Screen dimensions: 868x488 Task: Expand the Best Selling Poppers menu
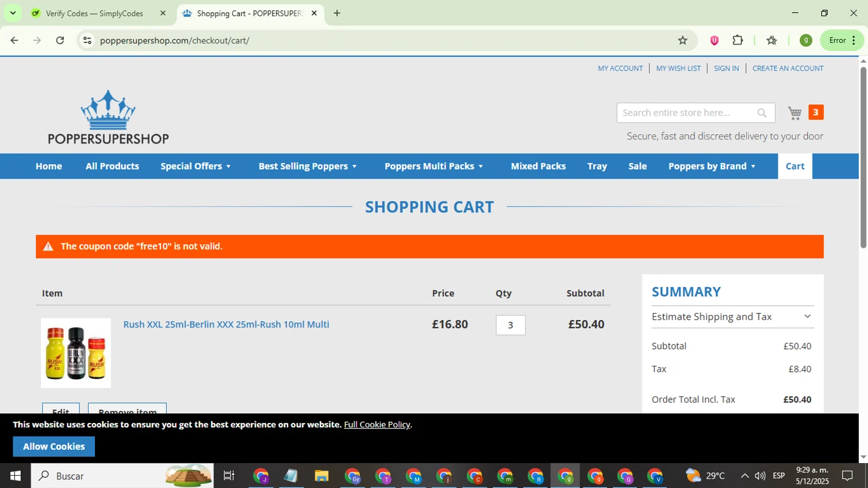click(307, 166)
